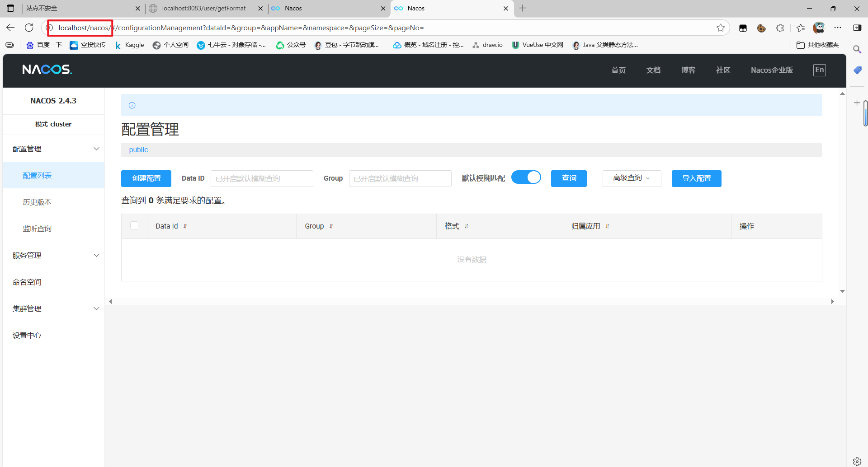Close the first Nacos tab

pos(383,8)
